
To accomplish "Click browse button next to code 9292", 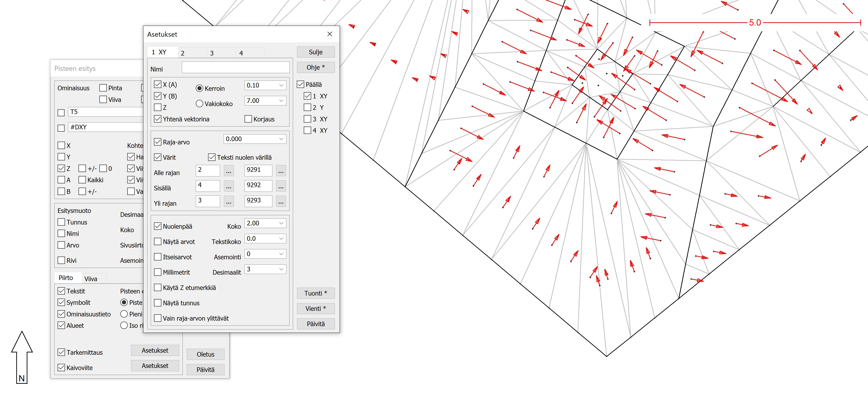I will click(281, 186).
